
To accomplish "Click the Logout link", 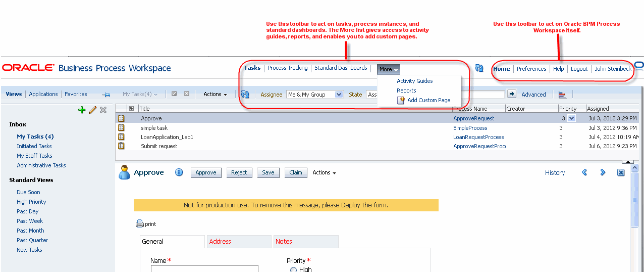I will coord(579,69).
